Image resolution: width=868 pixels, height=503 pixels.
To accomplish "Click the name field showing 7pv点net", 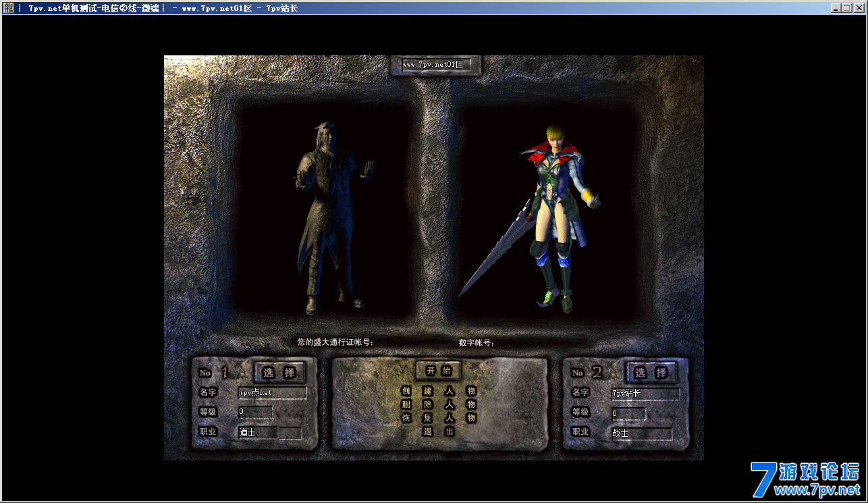I will click(x=272, y=393).
